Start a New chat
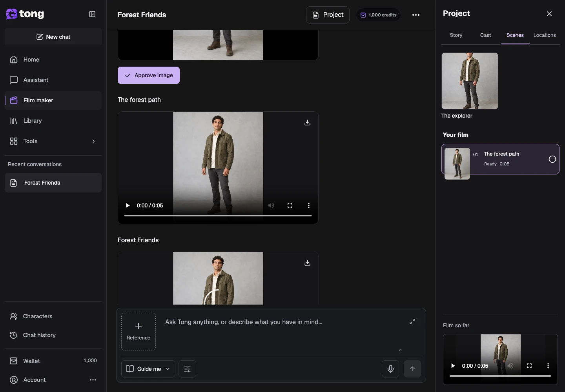The image size is (565, 392). (53, 37)
